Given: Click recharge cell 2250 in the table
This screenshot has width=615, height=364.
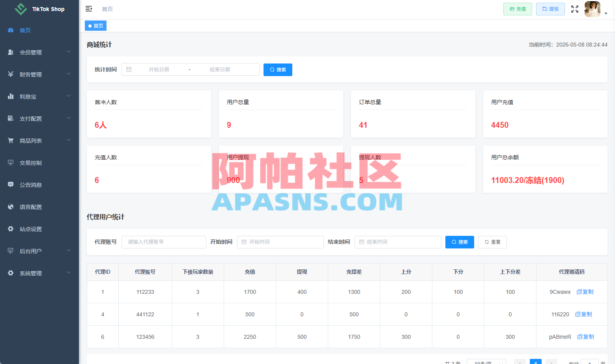Looking at the screenshot, I should pos(250,337).
